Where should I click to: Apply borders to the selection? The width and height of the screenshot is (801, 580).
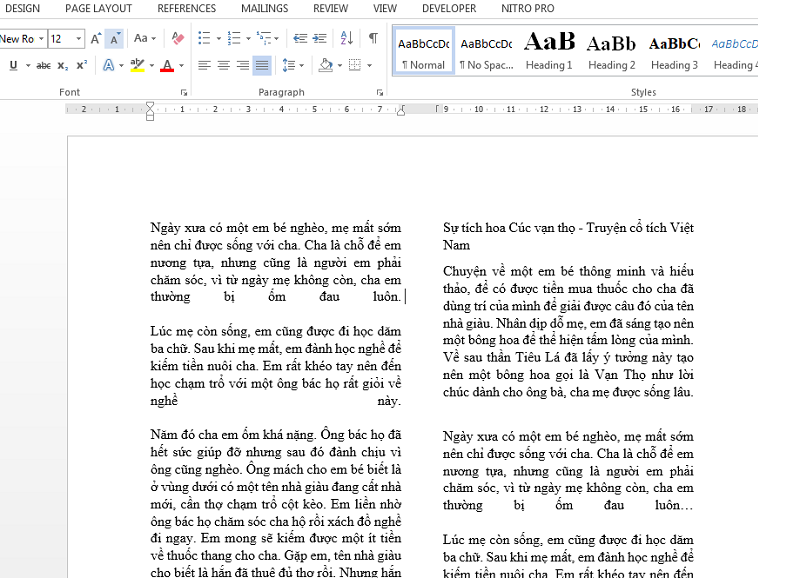355,65
